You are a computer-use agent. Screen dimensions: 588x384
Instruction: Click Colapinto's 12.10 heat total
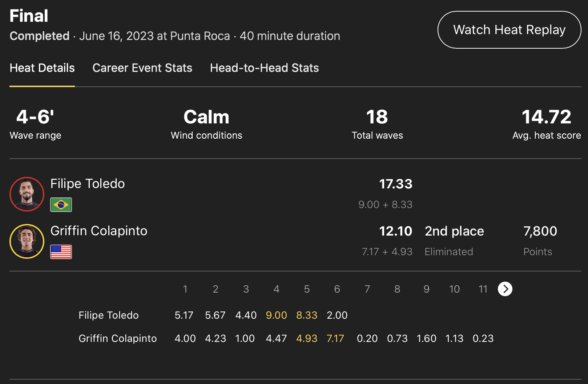(x=395, y=231)
